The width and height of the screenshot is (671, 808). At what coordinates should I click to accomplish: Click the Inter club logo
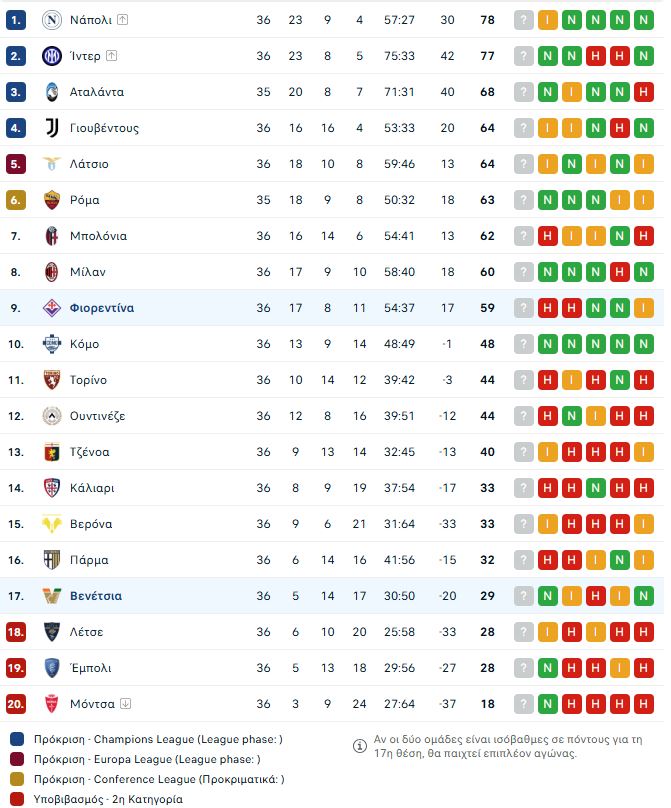(52, 56)
